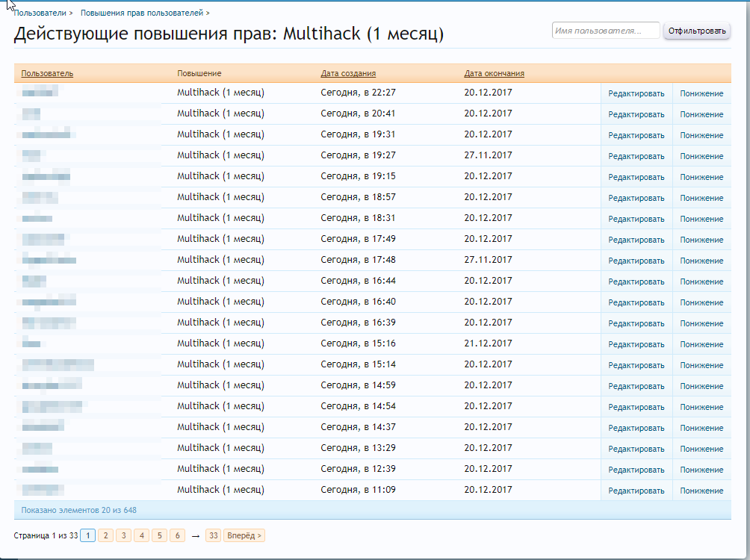750x560 pixels.
Task: Downgrade the user created at 19:31
Action: [701, 135]
